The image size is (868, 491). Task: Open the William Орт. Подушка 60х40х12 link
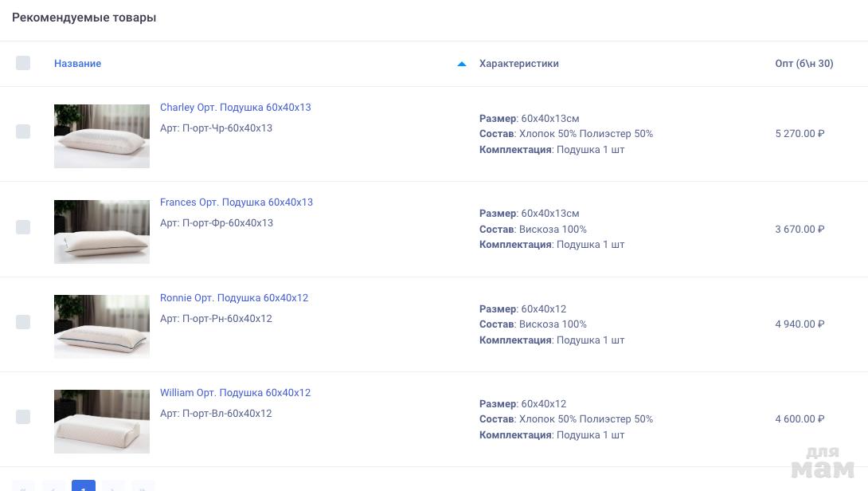tap(235, 393)
